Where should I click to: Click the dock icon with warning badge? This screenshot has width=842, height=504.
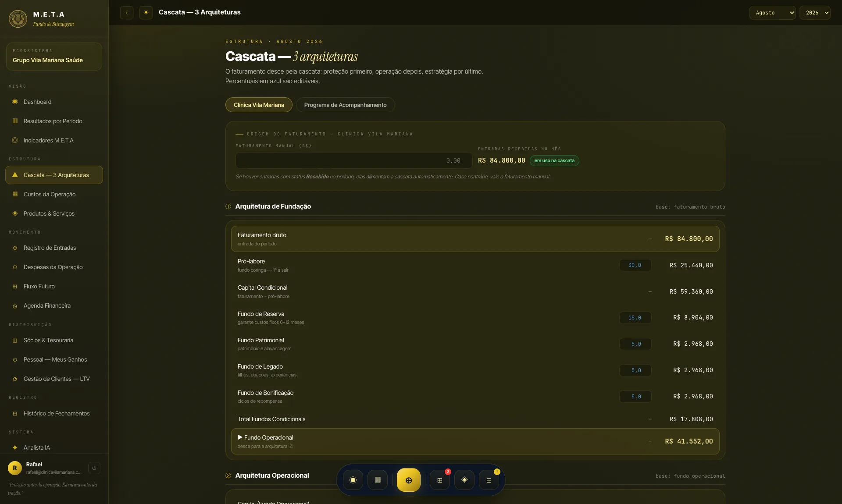pyautogui.click(x=489, y=480)
